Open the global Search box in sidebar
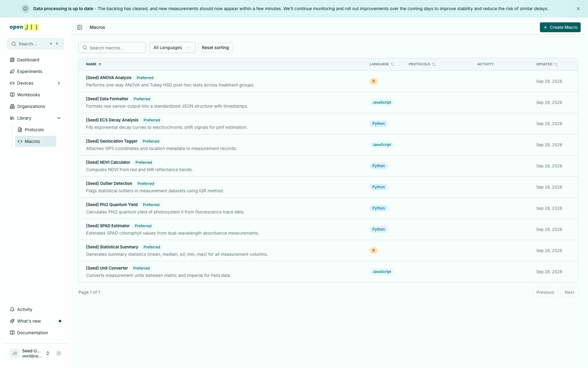The height and width of the screenshot is (368, 588). pos(36,44)
